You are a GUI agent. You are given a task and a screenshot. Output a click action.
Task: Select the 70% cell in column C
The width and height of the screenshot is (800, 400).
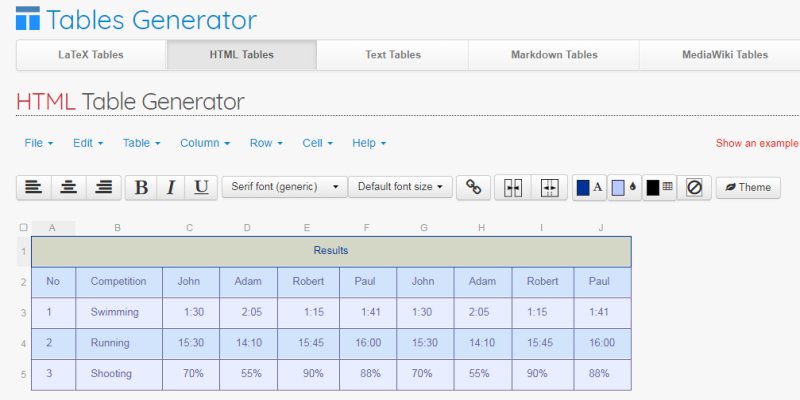(191, 374)
